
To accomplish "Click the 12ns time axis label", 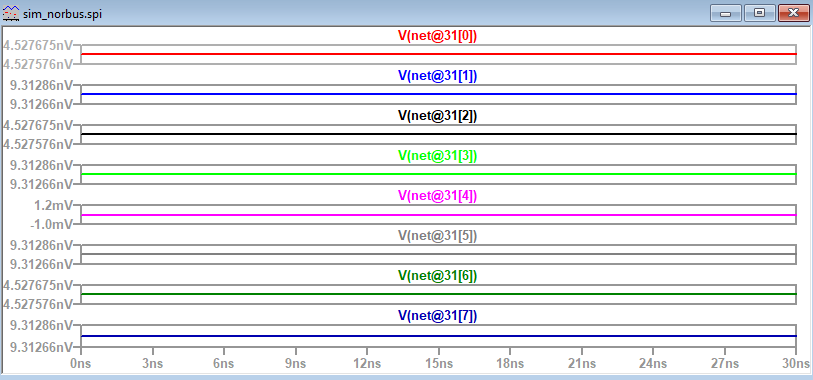I will [367, 364].
